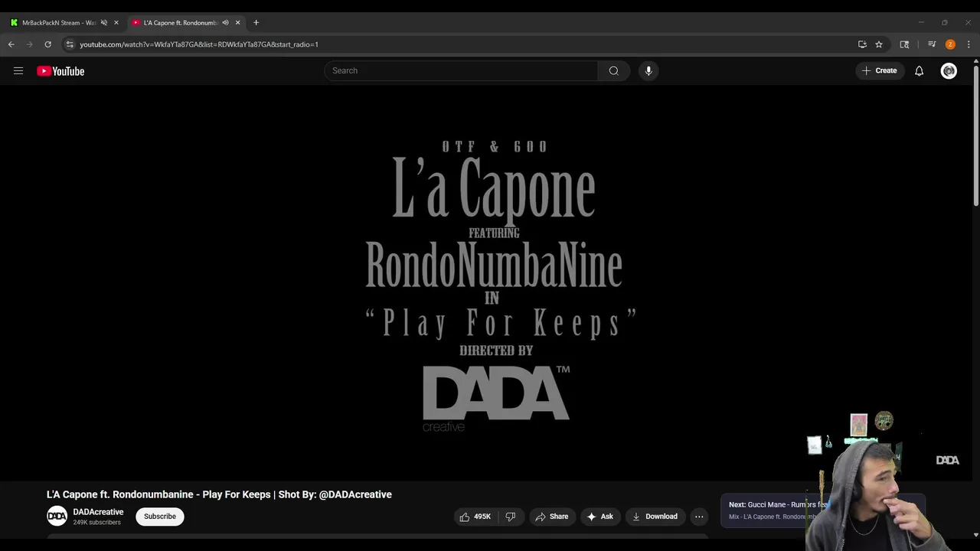The image size is (980, 551).
Task: Open the DADAcreative channel avatar
Action: click(57, 517)
